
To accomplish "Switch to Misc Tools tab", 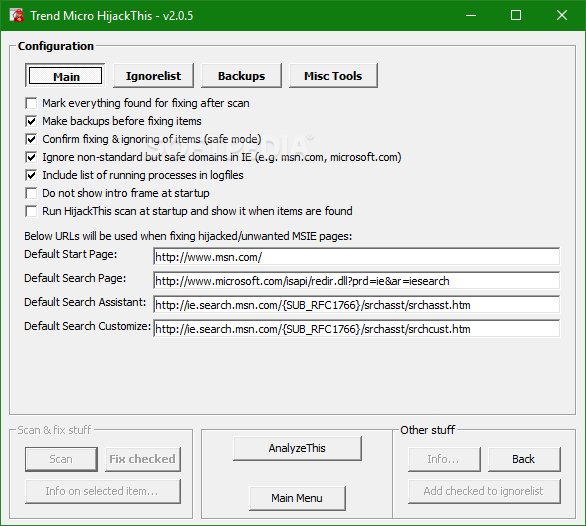I will point(333,76).
